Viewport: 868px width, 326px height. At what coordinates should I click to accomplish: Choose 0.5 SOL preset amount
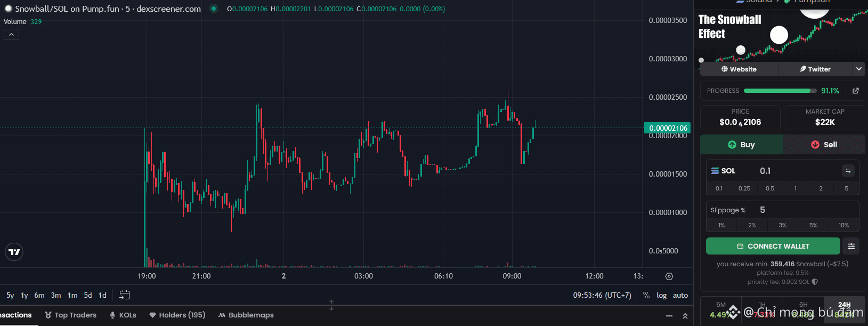[x=770, y=188]
